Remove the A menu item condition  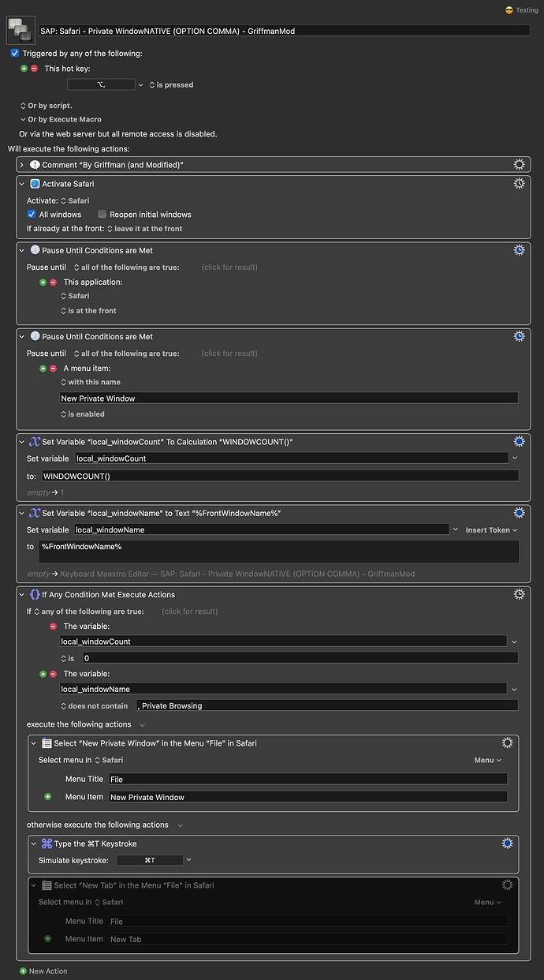click(x=54, y=368)
